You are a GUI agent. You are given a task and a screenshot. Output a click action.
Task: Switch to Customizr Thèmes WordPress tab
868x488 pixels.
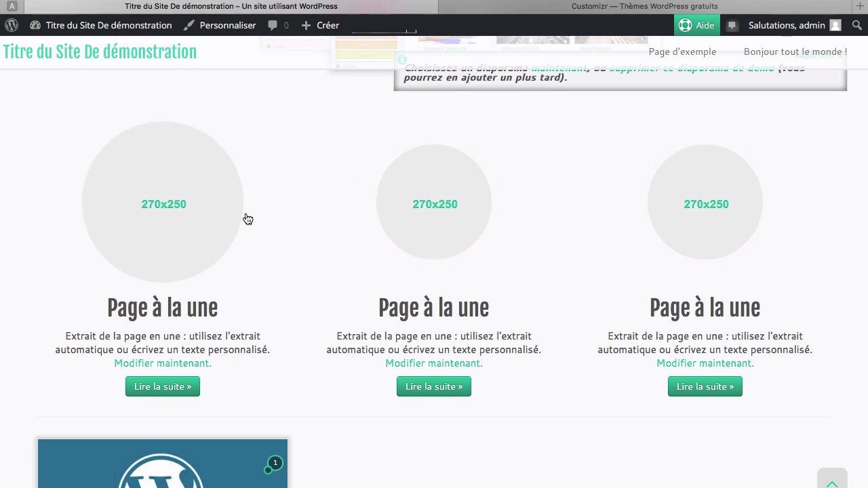pyautogui.click(x=644, y=6)
